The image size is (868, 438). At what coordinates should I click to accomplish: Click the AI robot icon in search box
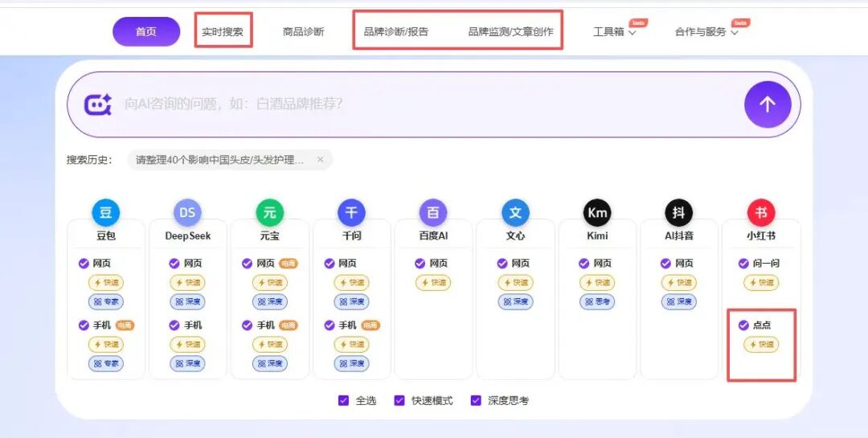click(98, 104)
